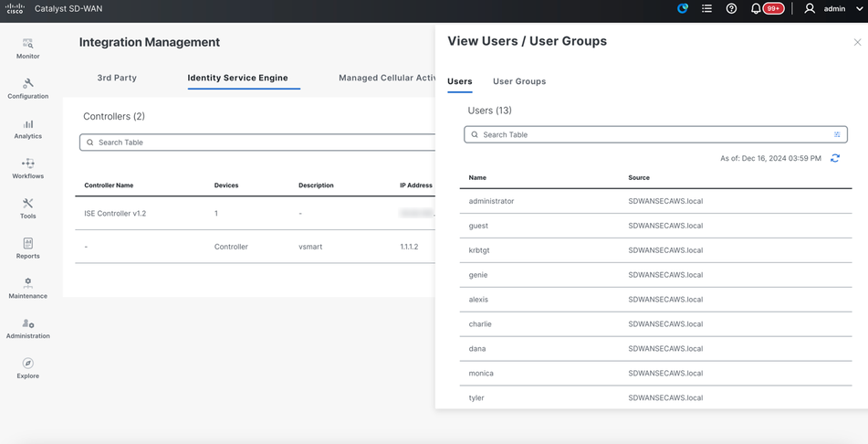This screenshot has width=868, height=444.
Task: Open the Tools section in sidebar
Action: click(27, 208)
